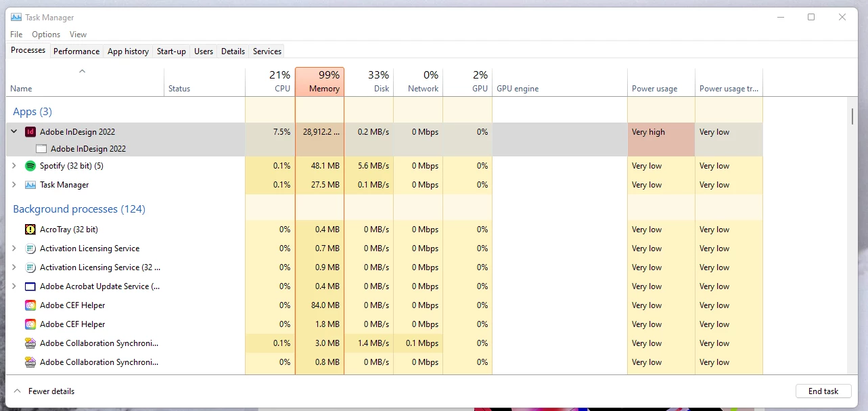The image size is (868, 411).
Task: Open the File menu
Action: [x=16, y=35]
